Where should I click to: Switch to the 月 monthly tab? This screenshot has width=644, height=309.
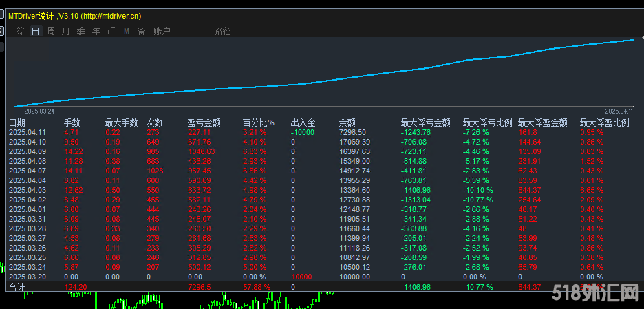click(66, 31)
